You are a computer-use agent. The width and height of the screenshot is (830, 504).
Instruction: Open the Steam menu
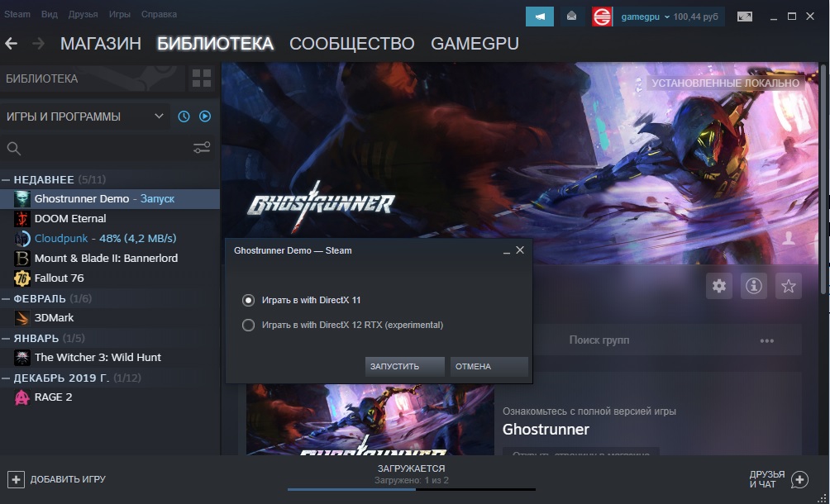[17, 14]
